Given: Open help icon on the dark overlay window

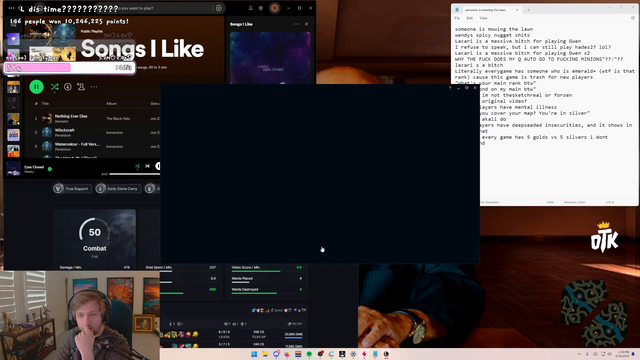Looking at the screenshot, I should click(450, 88).
